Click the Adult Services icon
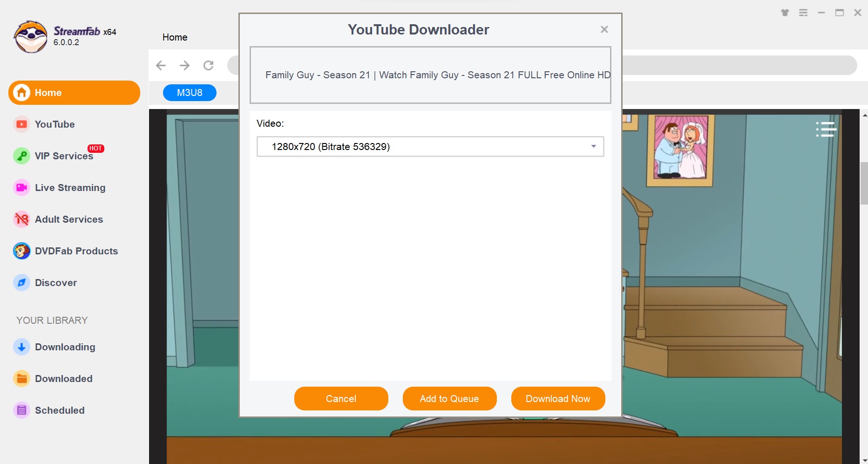The height and width of the screenshot is (464, 868). tap(21, 219)
